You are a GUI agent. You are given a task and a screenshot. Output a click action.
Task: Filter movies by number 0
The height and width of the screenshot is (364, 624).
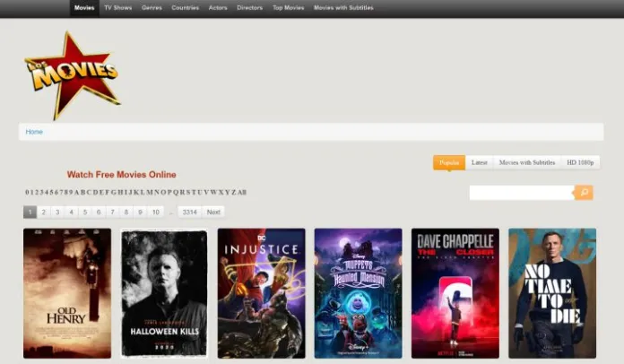pyautogui.click(x=27, y=192)
